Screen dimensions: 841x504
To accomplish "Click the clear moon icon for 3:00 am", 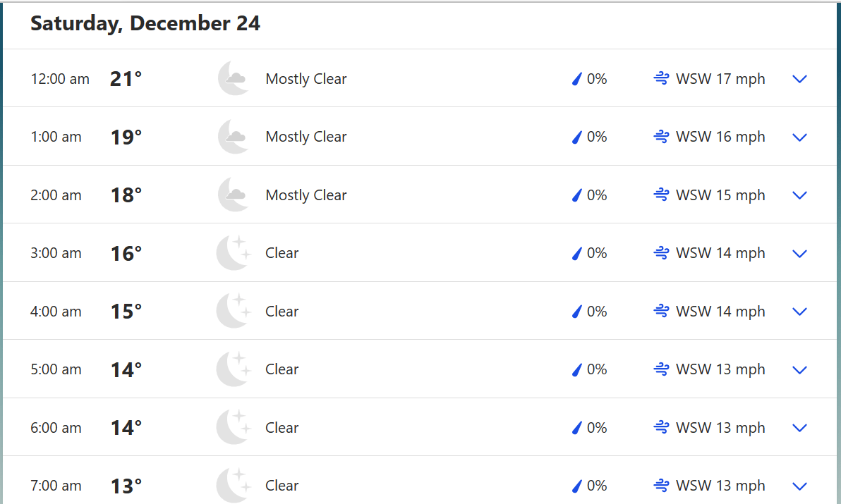I will point(234,253).
